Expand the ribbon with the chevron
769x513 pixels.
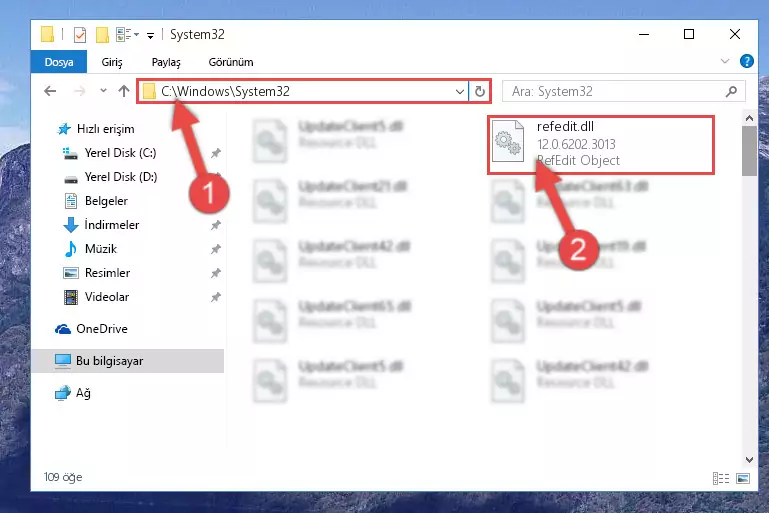click(x=725, y=61)
